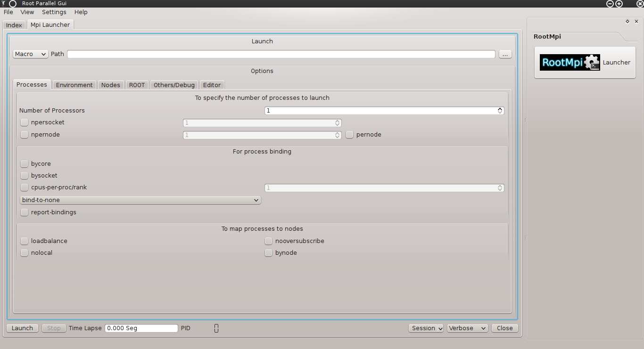Screen dimensions: 644x349
Task: Open the bind-to-none dropdown
Action: (x=140, y=200)
